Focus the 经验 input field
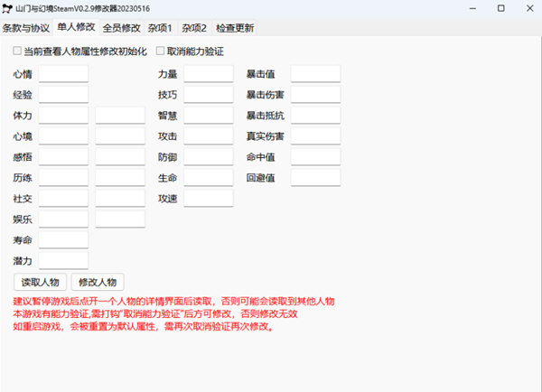Viewport: 542px width, 392px height. (x=63, y=94)
